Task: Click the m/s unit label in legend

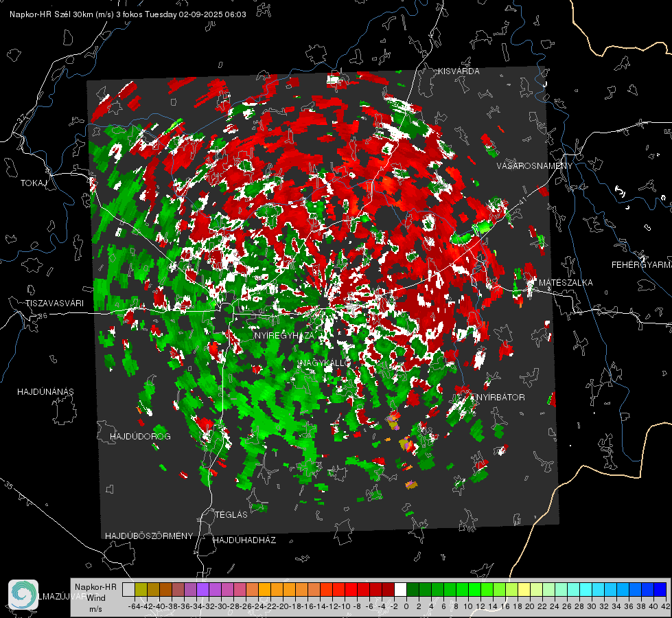Action: tap(95, 609)
